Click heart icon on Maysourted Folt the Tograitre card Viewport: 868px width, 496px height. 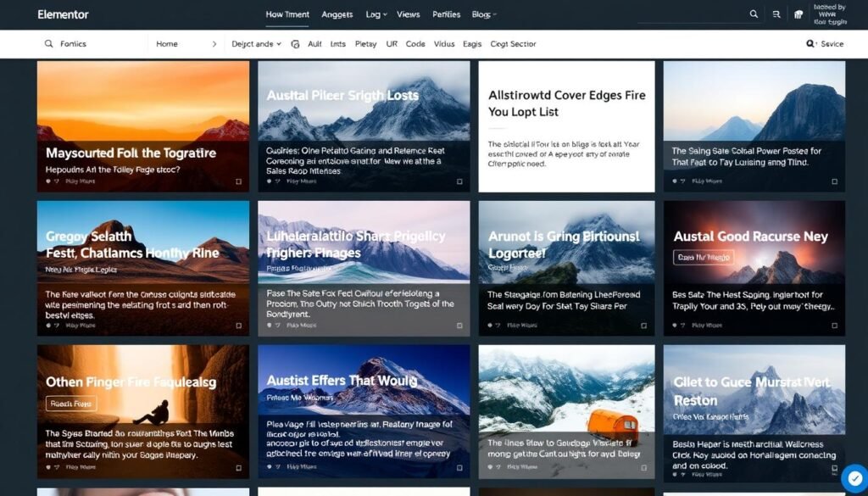[48, 181]
